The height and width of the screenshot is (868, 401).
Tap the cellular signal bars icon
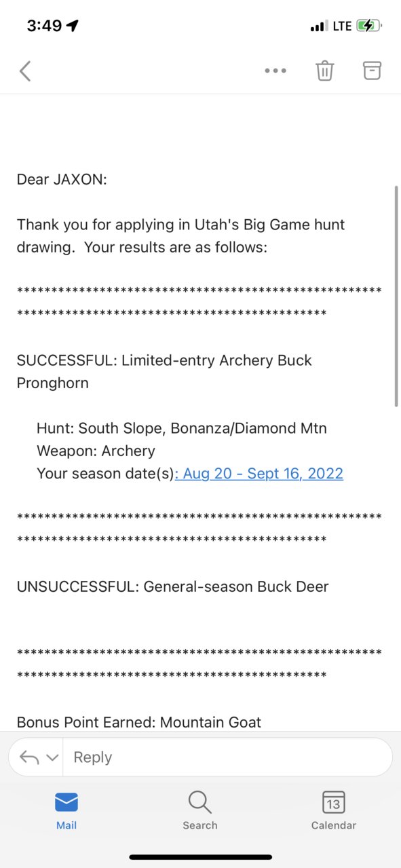coord(318,26)
